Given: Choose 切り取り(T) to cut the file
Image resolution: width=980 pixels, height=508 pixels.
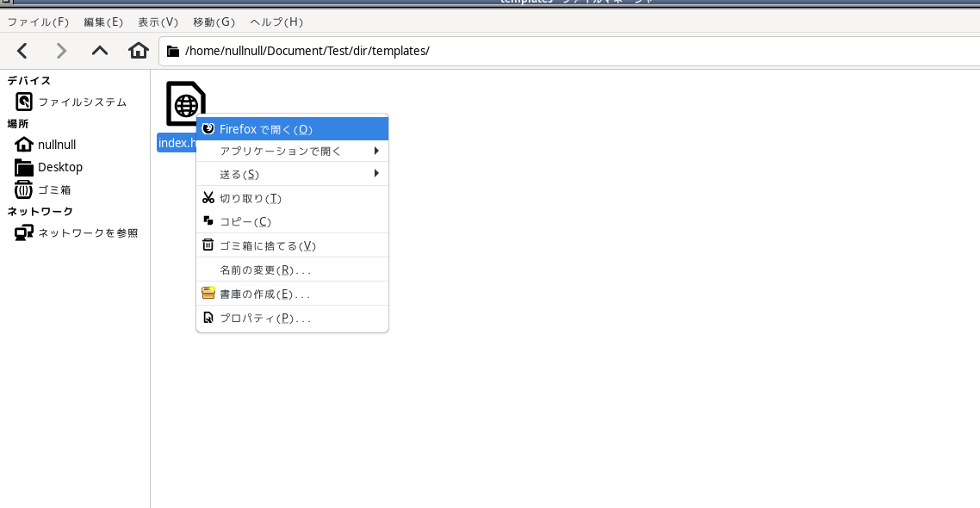Looking at the screenshot, I should [x=292, y=198].
